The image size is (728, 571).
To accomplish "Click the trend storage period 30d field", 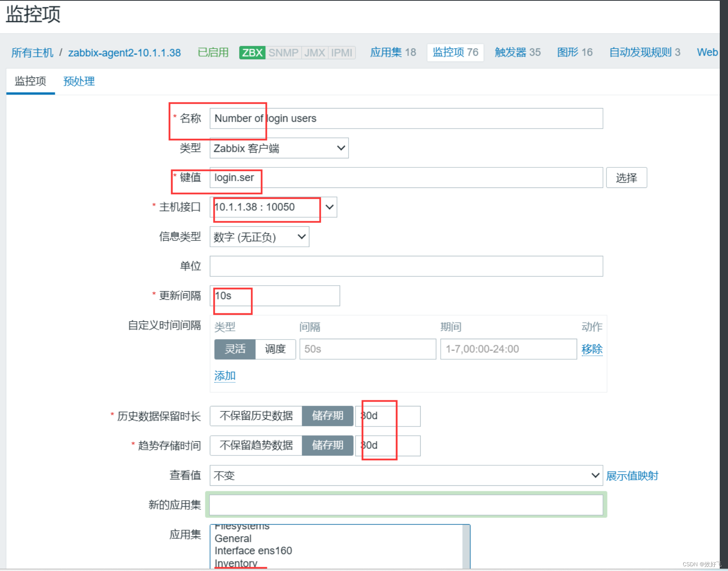I will (388, 445).
